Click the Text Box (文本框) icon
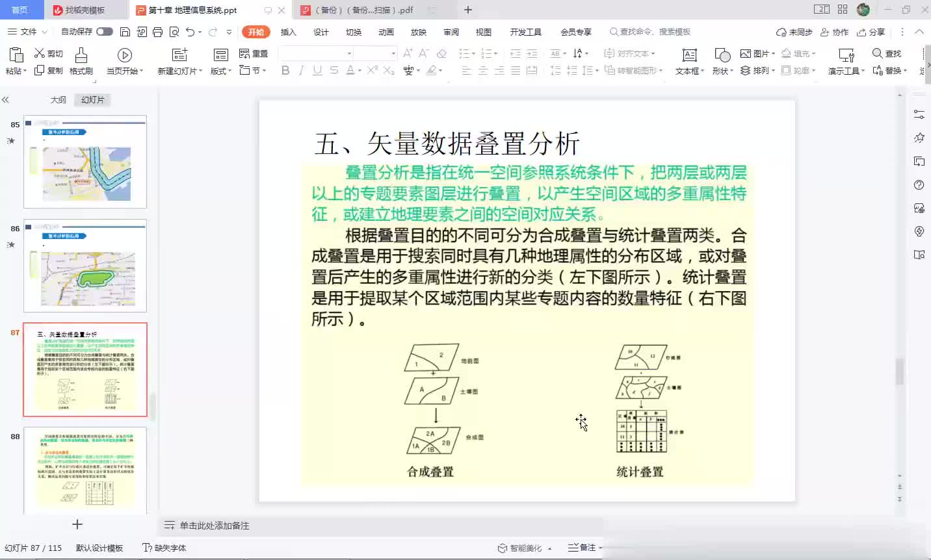Image resolution: width=931 pixels, height=560 pixels. 689,56
